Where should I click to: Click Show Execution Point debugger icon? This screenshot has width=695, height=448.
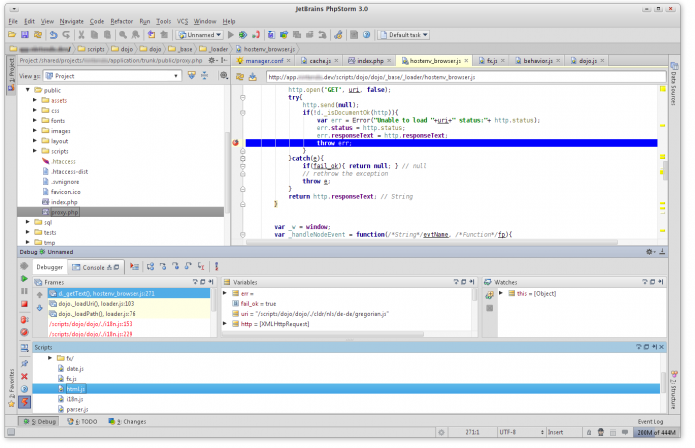click(134, 266)
